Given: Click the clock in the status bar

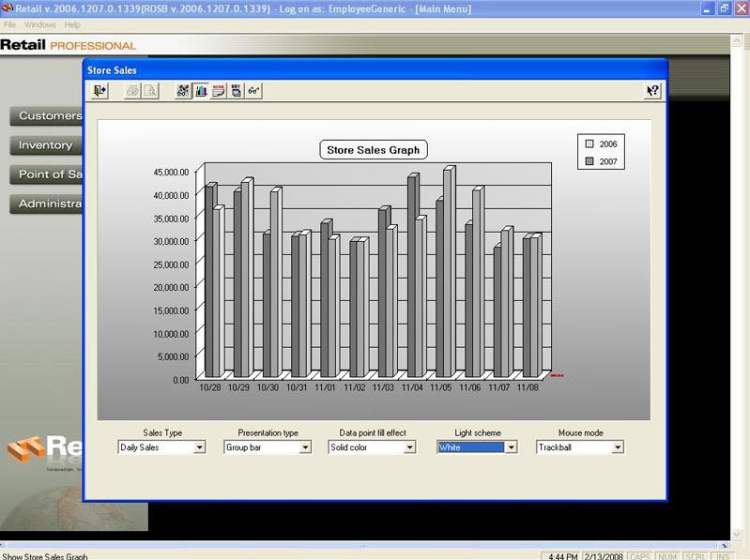Looking at the screenshot, I should click(562, 556).
